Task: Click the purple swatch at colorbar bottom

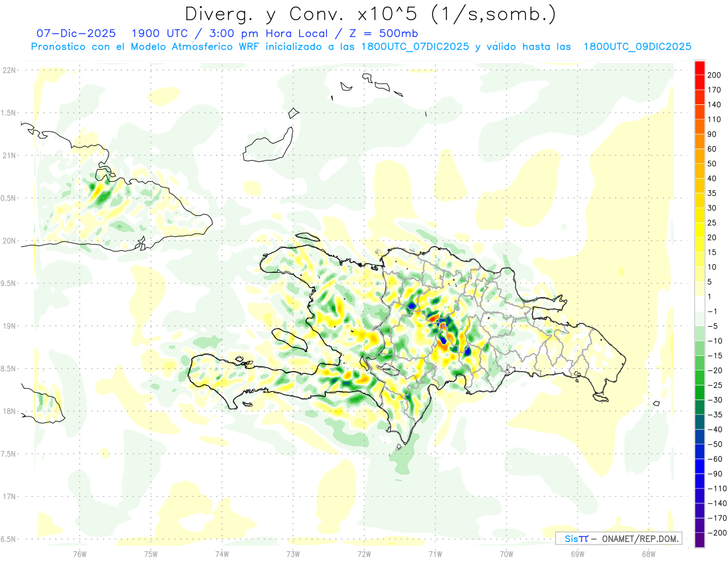Action: click(x=699, y=540)
